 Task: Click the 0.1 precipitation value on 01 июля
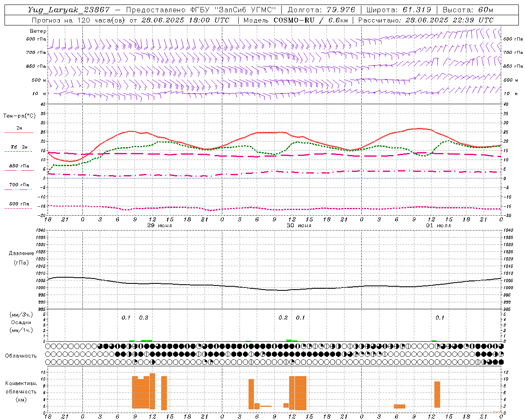(x=440, y=317)
